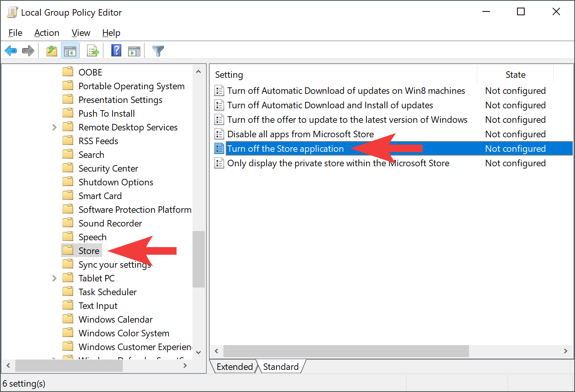Toggle the Show/Hide Console Tree icon
575x392 pixels.
pyautogui.click(x=70, y=51)
